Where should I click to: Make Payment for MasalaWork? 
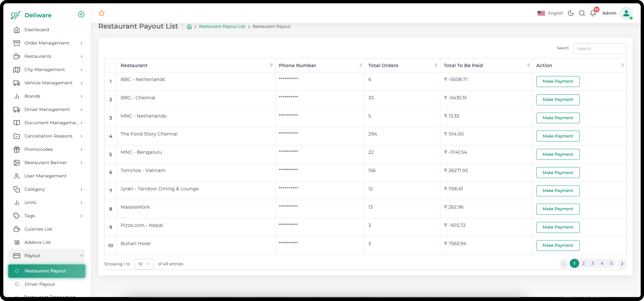558,209
